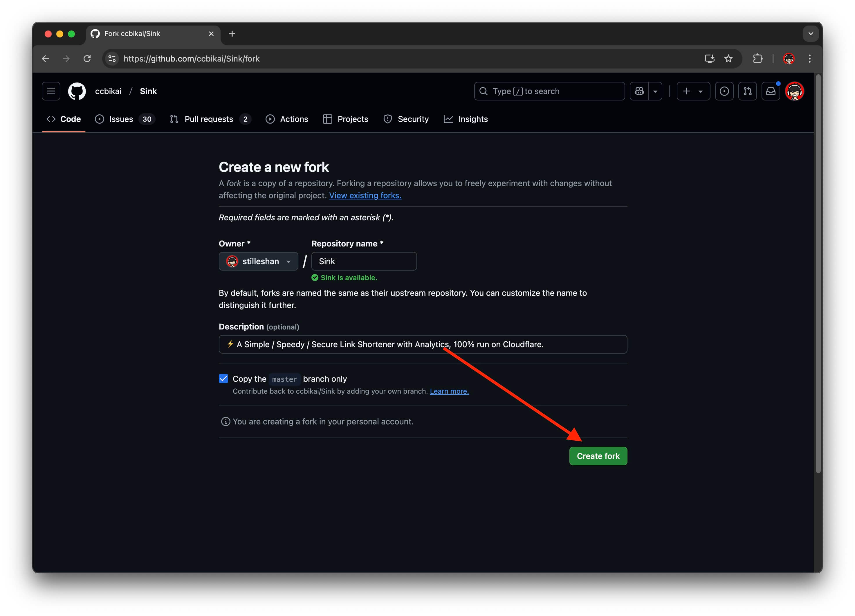
Task: Click the page vertical scrollbar
Action: (818, 273)
